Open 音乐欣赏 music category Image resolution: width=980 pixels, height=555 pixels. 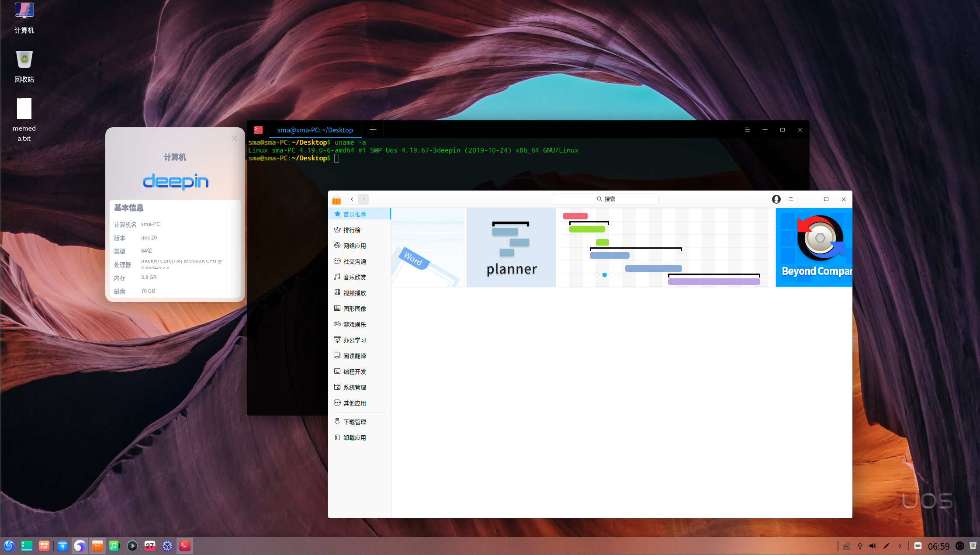(354, 277)
